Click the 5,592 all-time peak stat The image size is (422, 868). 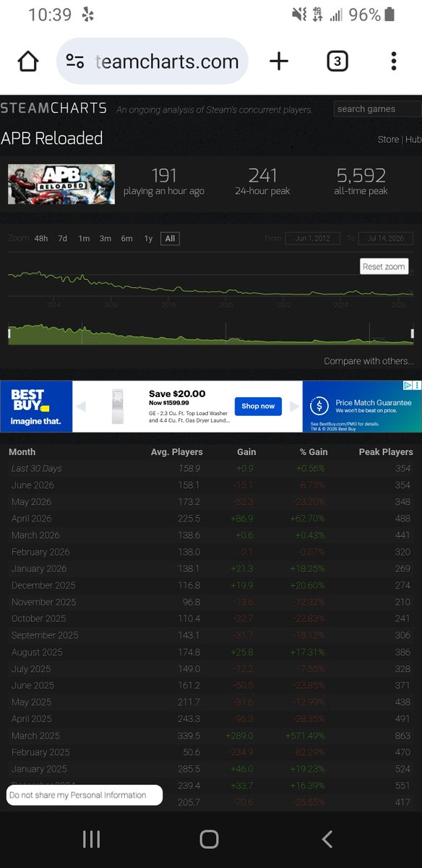pos(361,181)
